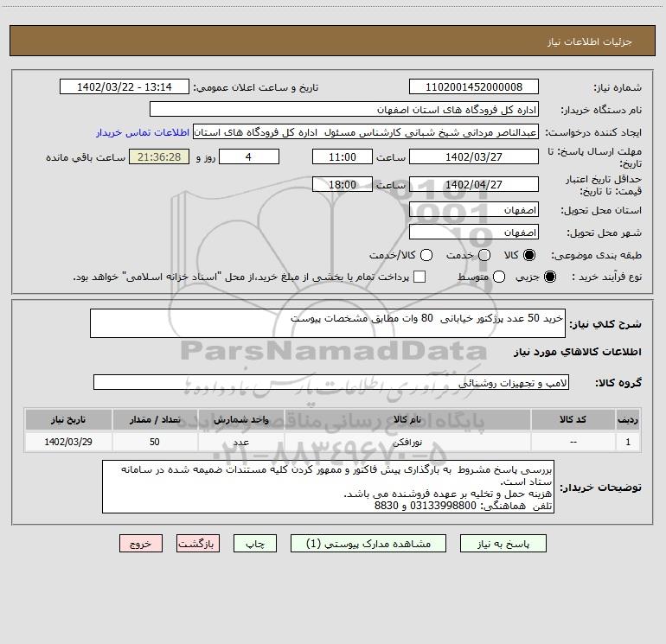
Task: Select the متوسط purchase type radio
Action: click(499, 277)
